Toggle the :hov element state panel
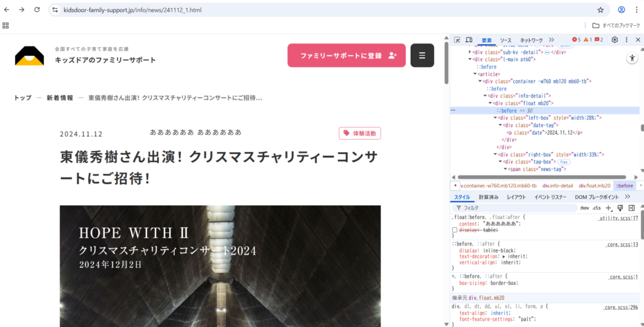The image size is (644, 327). (584, 208)
